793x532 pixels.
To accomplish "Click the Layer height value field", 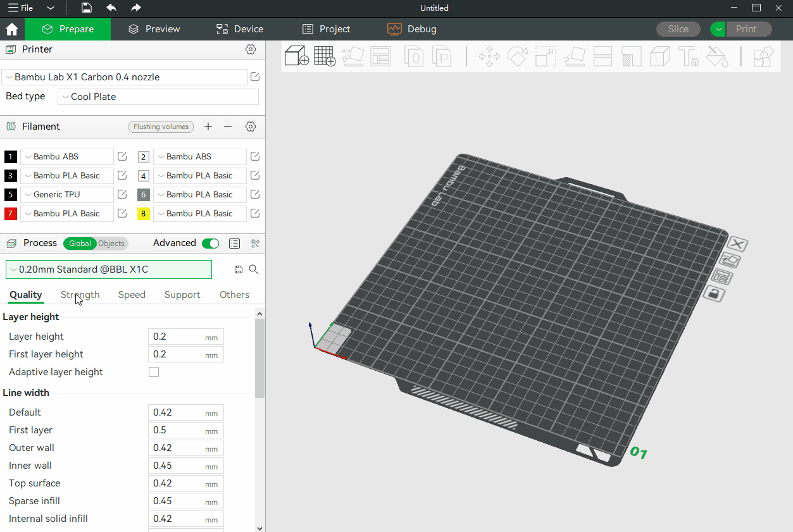I will (x=185, y=337).
